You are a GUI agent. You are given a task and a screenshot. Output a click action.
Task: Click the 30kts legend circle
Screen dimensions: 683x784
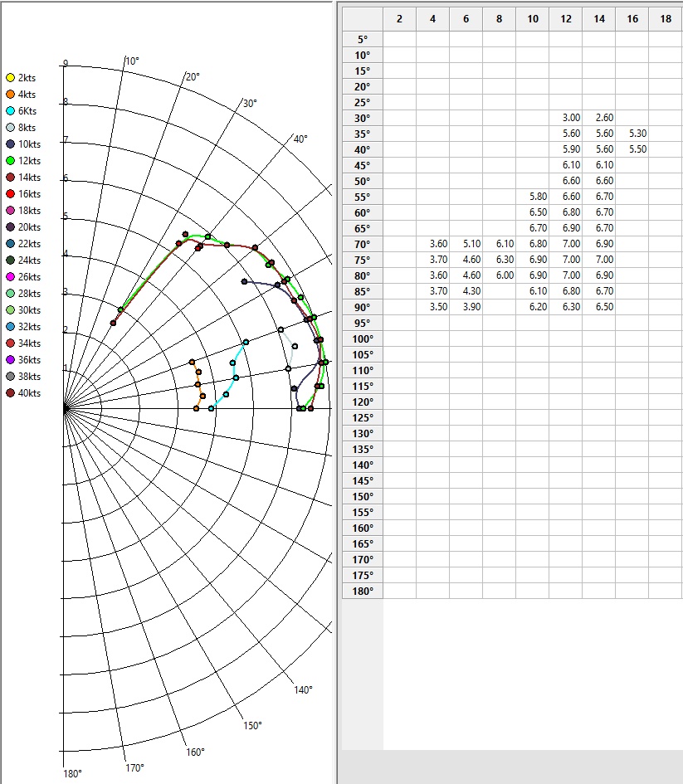pyautogui.click(x=10, y=310)
